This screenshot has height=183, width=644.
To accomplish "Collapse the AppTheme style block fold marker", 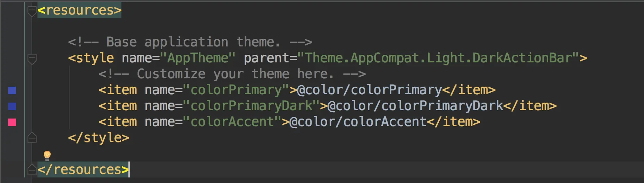I will point(32,58).
